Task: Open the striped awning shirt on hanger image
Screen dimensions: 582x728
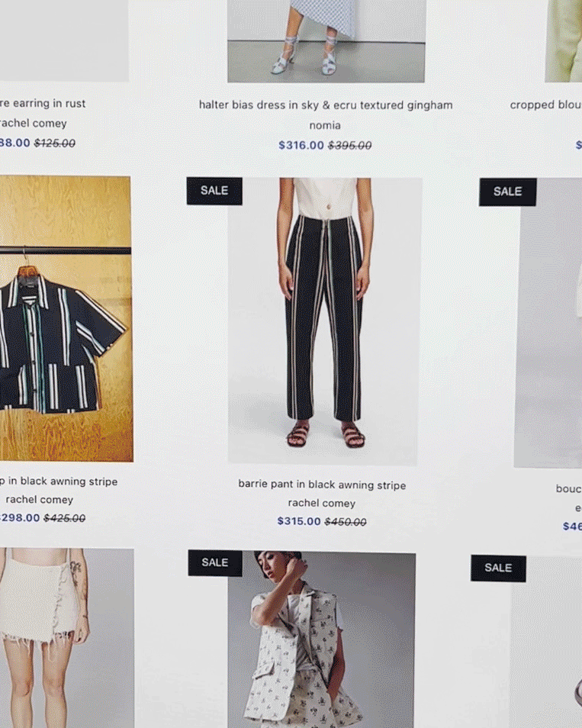Action: tap(66, 318)
